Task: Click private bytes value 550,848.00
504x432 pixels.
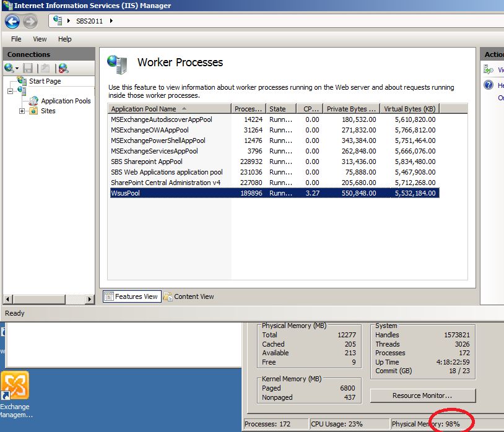Action: (x=358, y=193)
